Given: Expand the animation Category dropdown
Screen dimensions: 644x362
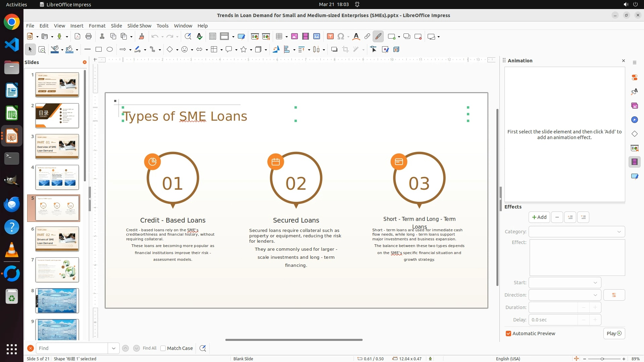Looking at the screenshot, I should click(577, 232).
